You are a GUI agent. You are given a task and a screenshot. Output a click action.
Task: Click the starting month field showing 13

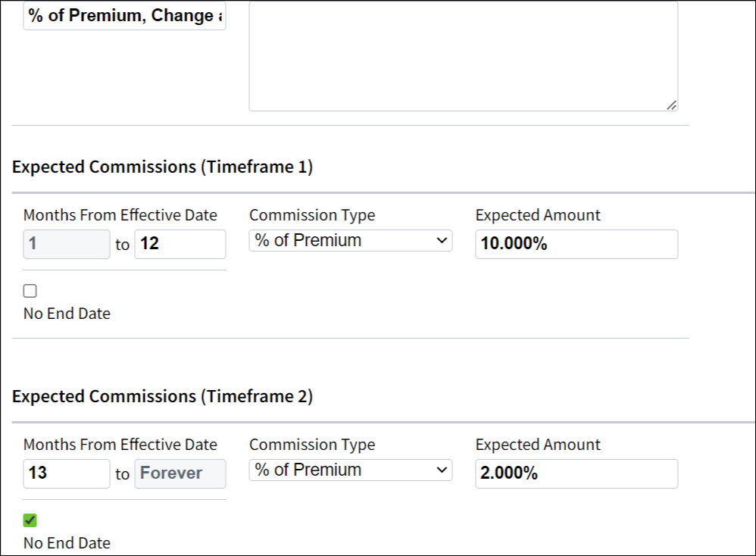(x=66, y=473)
